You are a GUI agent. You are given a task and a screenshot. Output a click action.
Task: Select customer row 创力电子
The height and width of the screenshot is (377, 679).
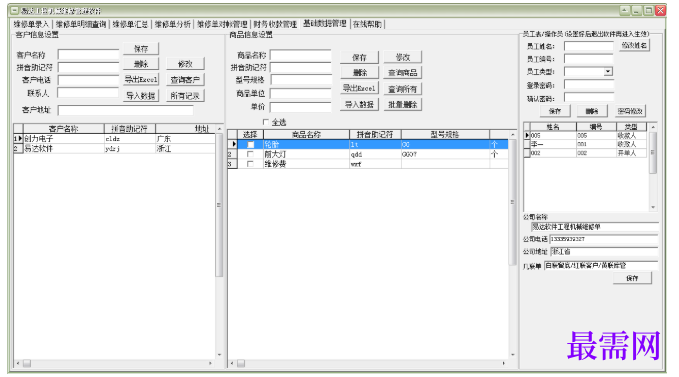[x=114, y=139]
